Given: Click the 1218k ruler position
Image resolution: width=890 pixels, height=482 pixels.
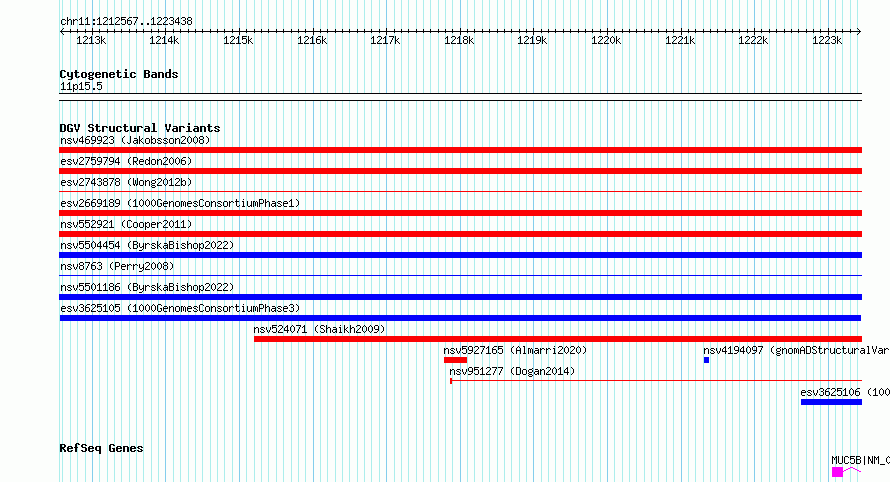Looking at the screenshot, I should click(459, 40).
